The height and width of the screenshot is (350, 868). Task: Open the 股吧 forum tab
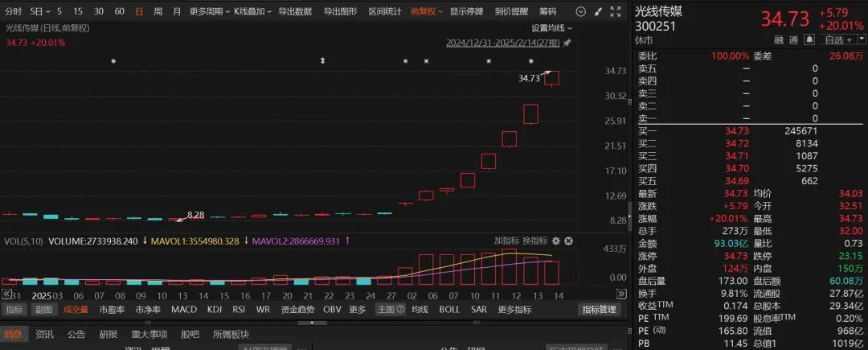190,335
